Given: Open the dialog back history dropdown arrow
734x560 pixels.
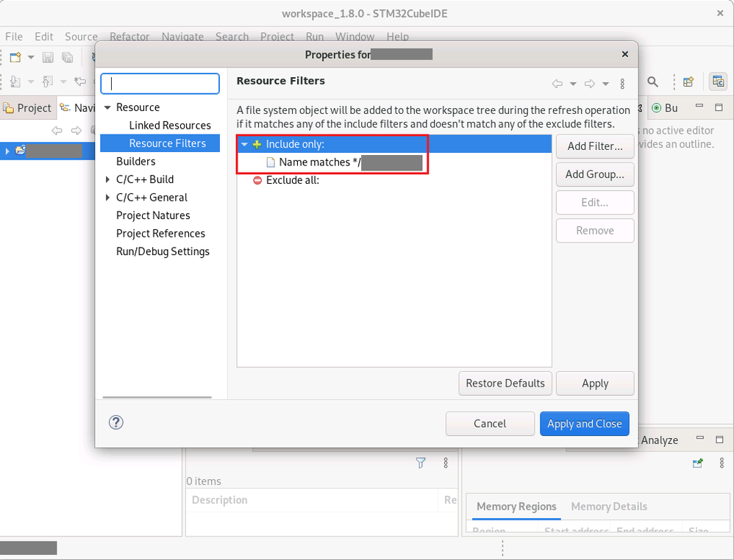Looking at the screenshot, I should [573, 84].
